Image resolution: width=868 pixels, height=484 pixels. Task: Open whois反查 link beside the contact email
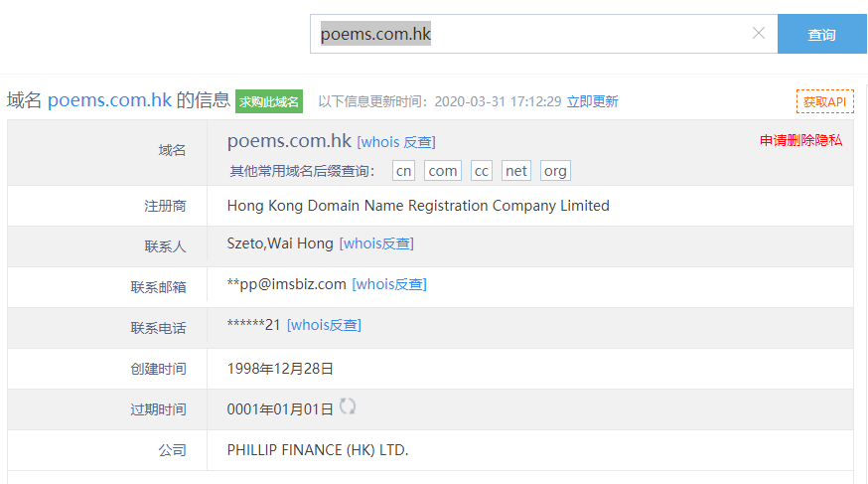point(389,284)
